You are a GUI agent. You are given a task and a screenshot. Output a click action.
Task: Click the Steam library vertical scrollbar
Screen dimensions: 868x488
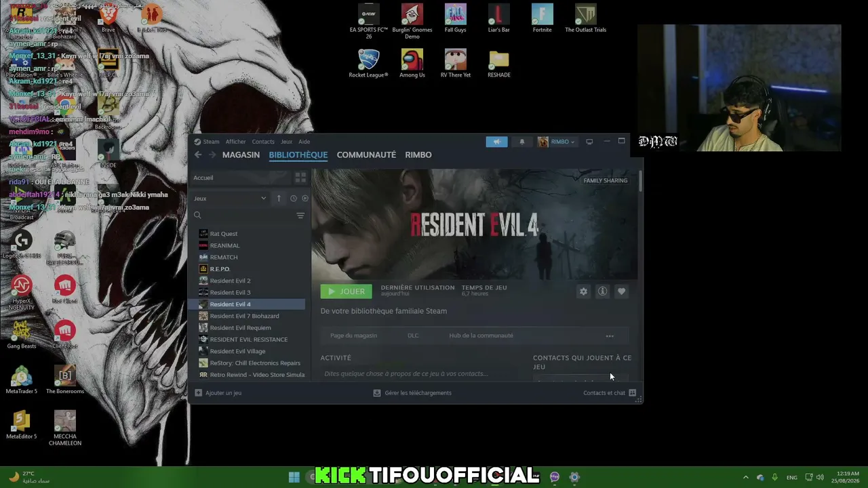click(640, 181)
